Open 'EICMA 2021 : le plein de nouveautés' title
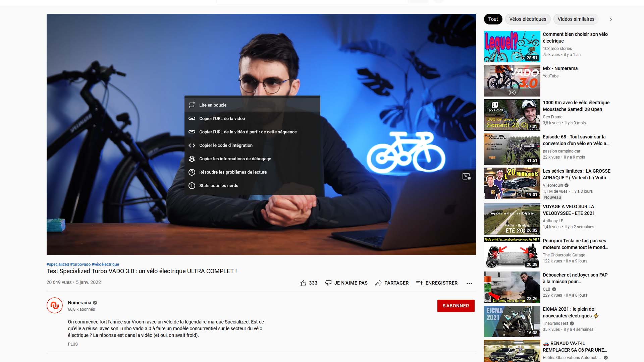 [x=571, y=312]
